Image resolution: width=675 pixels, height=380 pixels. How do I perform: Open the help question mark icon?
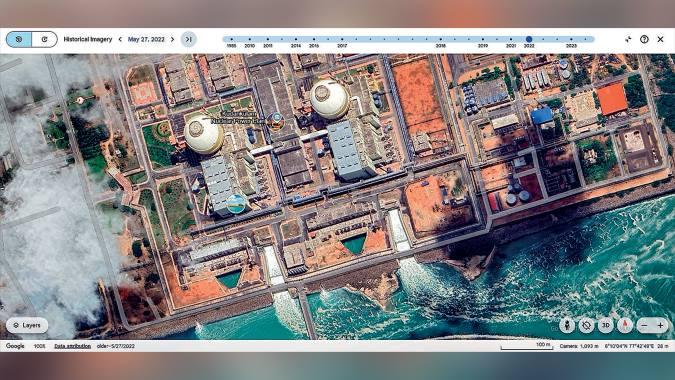(x=644, y=39)
